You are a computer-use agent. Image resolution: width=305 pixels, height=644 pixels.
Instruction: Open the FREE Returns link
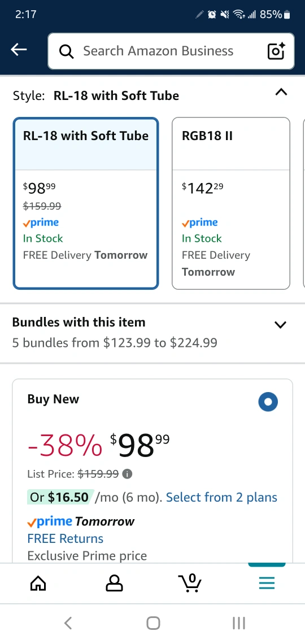(66, 538)
